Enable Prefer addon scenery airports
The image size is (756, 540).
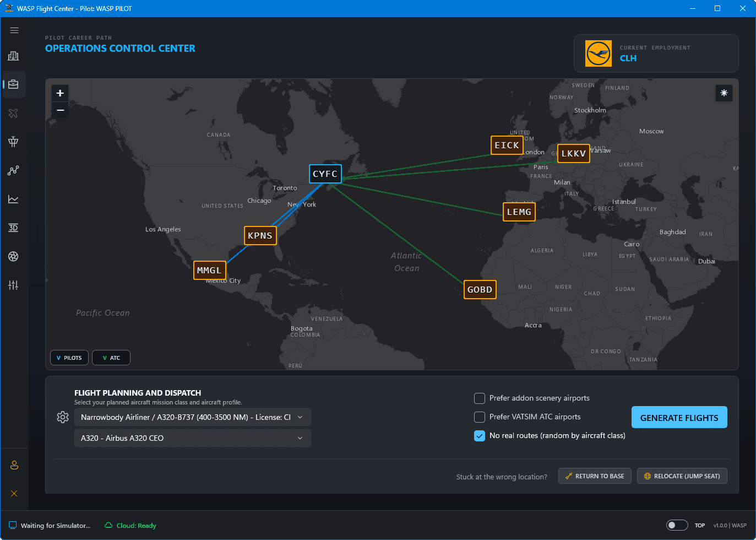pos(480,398)
